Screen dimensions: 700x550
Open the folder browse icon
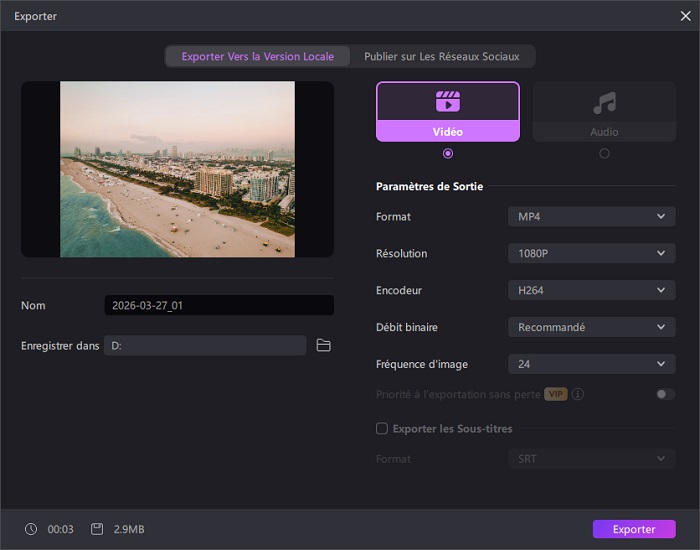(323, 345)
